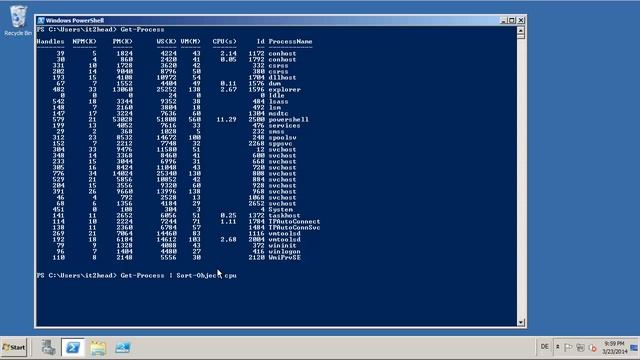Viewport: 640px width, 360px height.
Task: Click the taskhost process name
Action: (284, 216)
